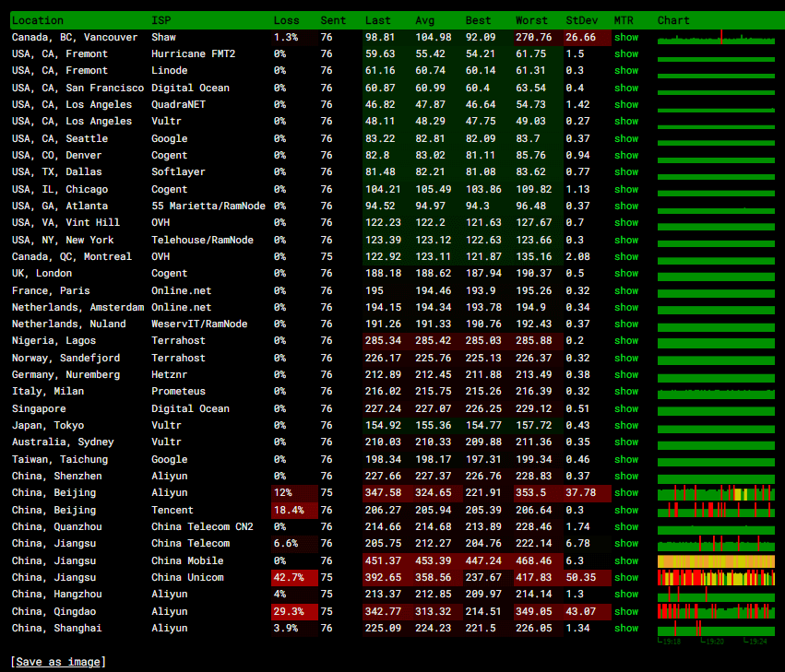Select the 451.37 last ping value
The width and height of the screenshot is (785, 672).
[x=383, y=560]
